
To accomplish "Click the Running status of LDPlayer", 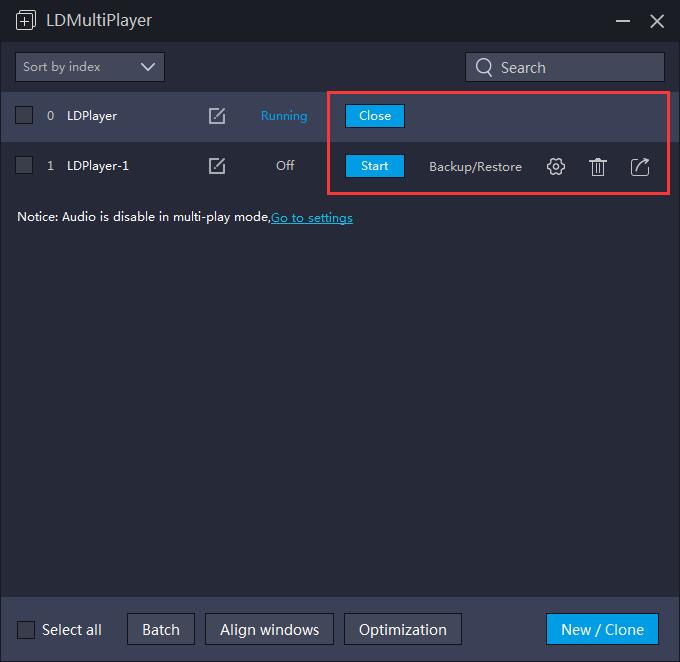I will pos(284,116).
